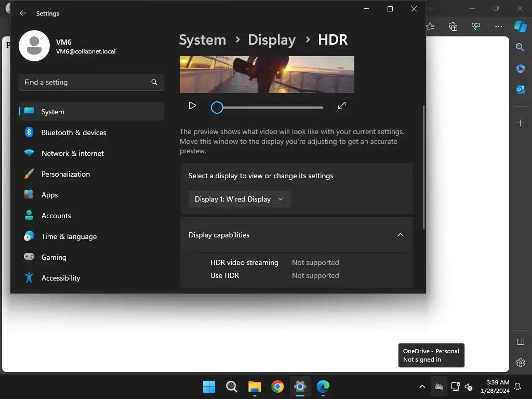Viewport: 532px width, 399px height.
Task: Click network status tray icon
Action: pos(455,387)
